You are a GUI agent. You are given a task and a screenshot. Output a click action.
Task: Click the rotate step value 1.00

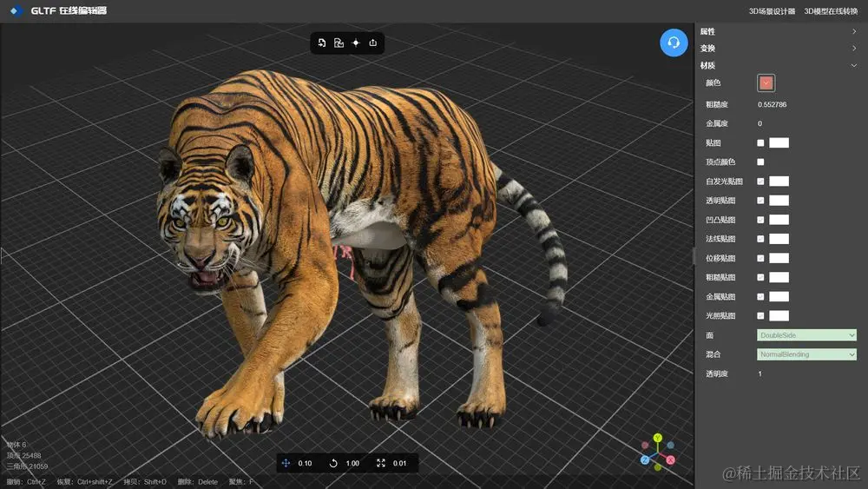pos(352,464)
